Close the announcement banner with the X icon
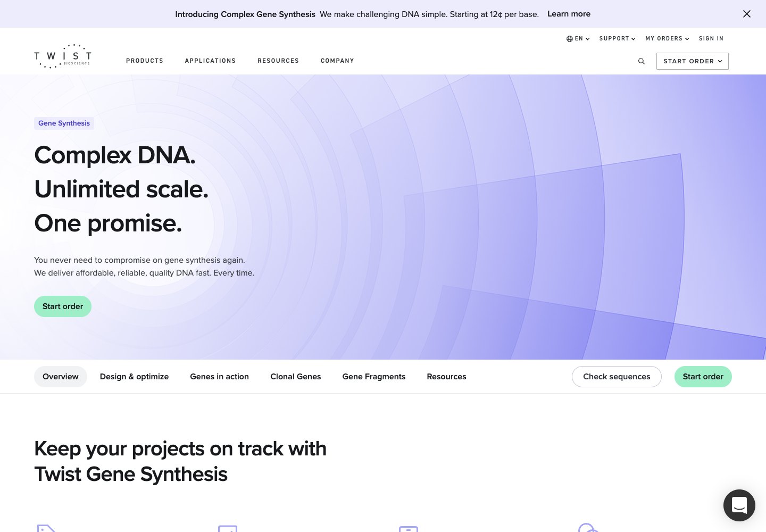Viewport: 766px width, 532px height. tap(747, 14)
